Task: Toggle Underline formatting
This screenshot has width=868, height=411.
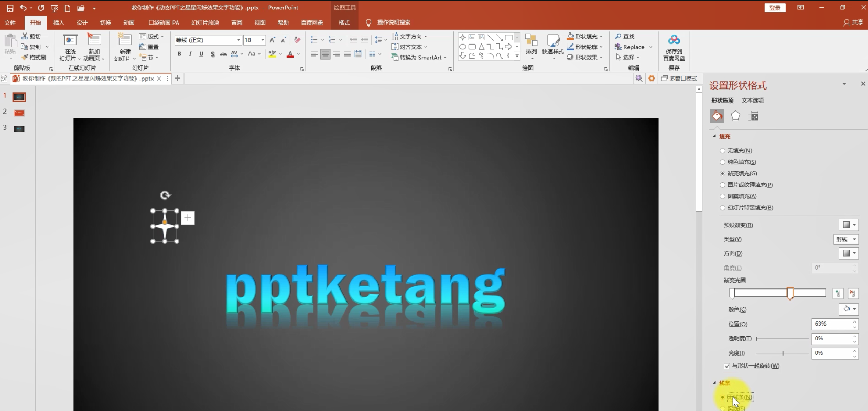Action: (201, 54)
